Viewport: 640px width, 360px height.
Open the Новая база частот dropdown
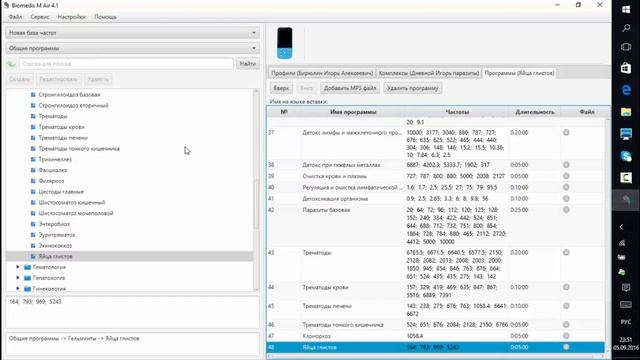pyautogui.click(x=132, y=33)
